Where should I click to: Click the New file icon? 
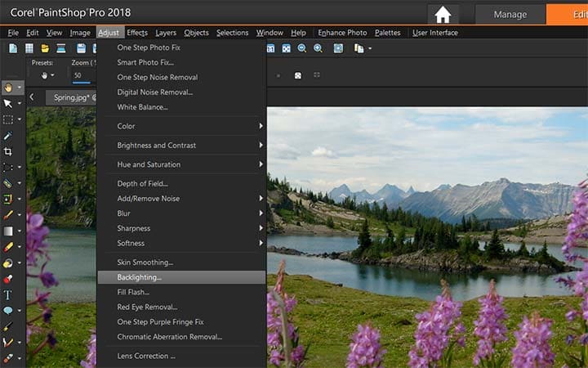[x=13, y=48]
